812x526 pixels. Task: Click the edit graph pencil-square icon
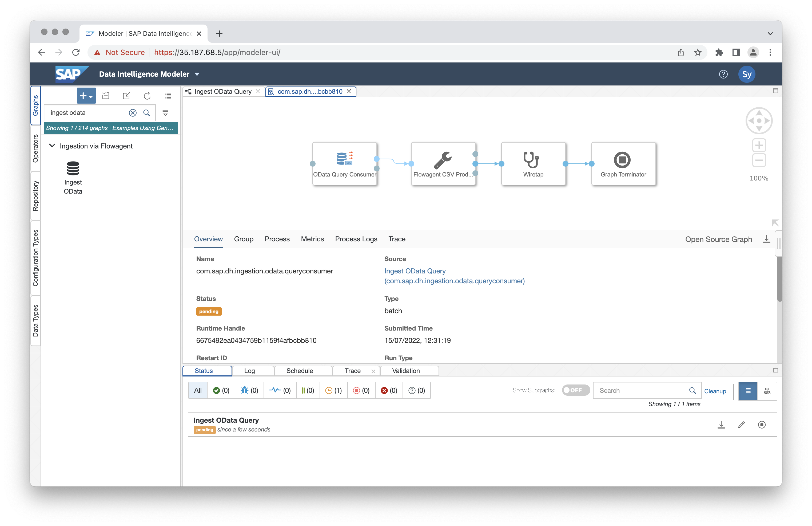click(126, 96)
